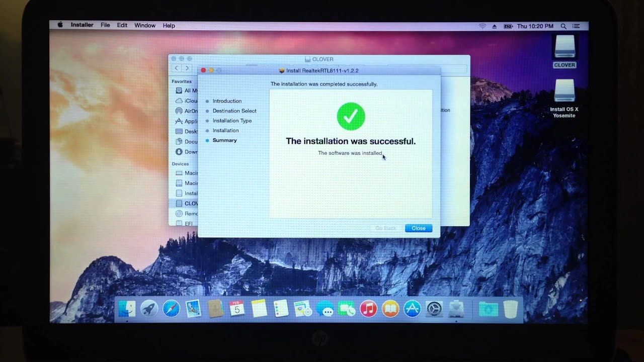Screen dimensions: 644x362
Task: Select iCloud Drive in Finder sidebar
Action: click(186, 101)
